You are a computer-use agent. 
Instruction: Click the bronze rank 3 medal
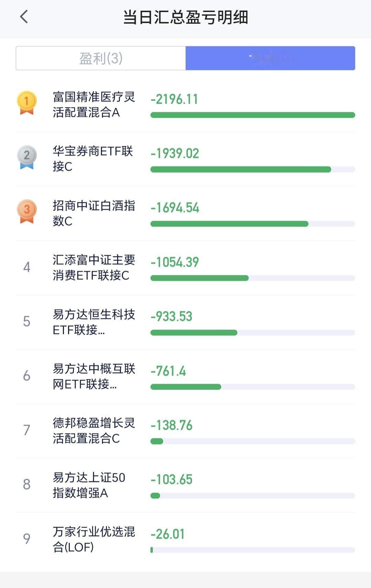[27, 211]
